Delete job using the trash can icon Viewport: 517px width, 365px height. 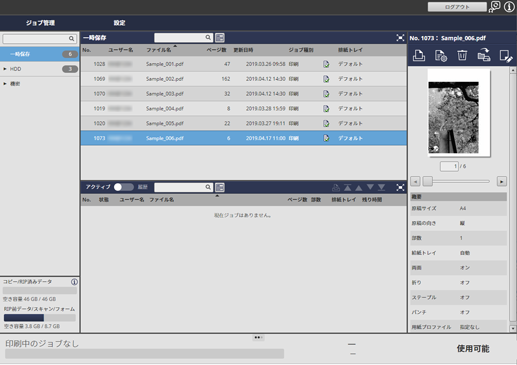462,55
